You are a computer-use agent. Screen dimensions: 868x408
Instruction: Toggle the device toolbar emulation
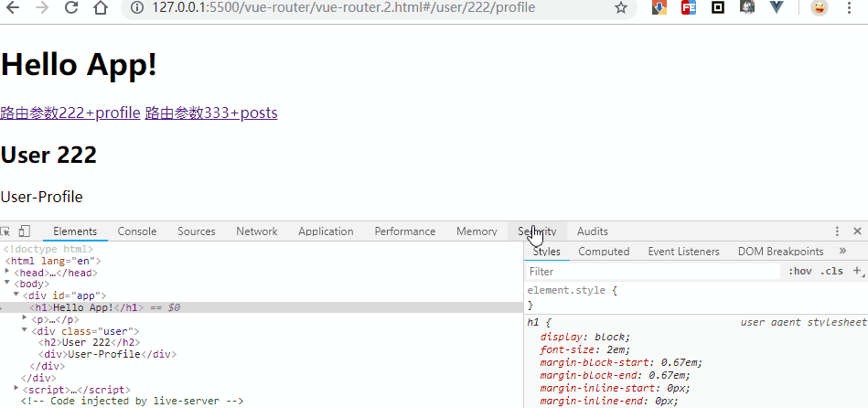point(25,231)
